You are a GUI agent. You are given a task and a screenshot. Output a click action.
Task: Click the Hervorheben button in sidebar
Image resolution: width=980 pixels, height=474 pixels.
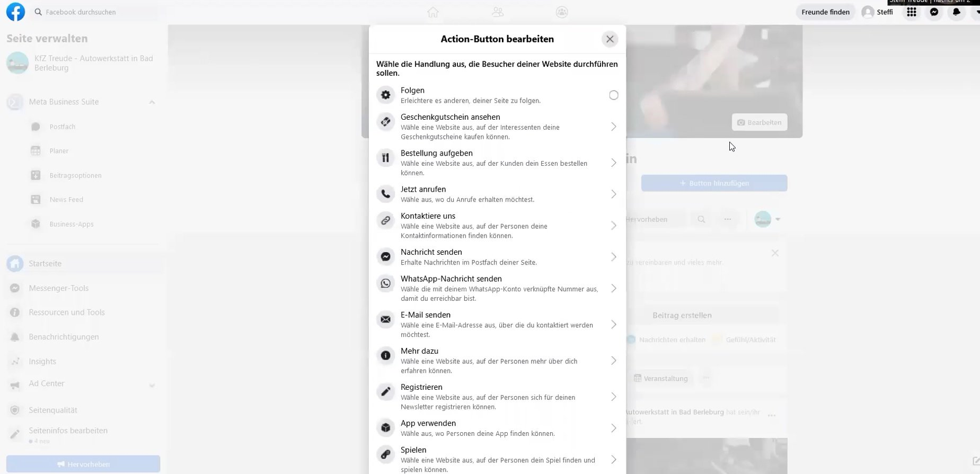pos(83,464)
